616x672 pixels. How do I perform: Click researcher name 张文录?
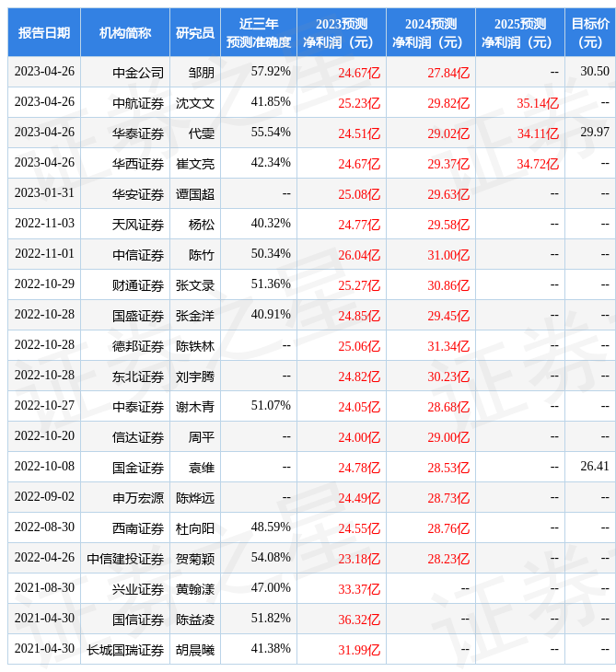[195, 285]
